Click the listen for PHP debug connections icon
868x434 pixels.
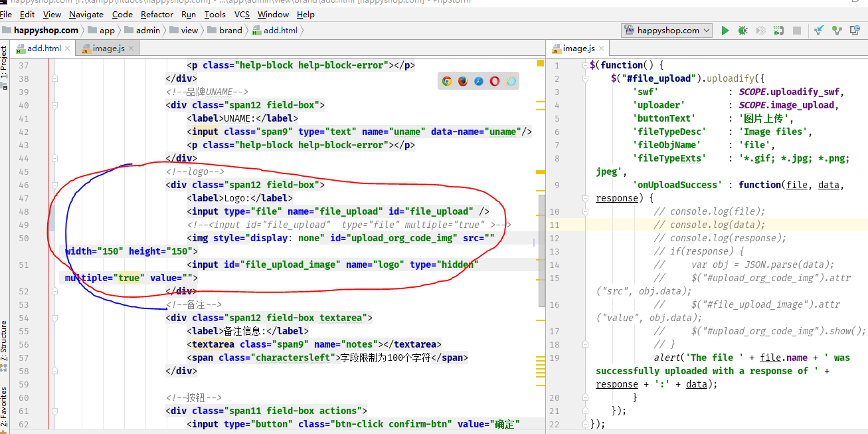(778, 31)
